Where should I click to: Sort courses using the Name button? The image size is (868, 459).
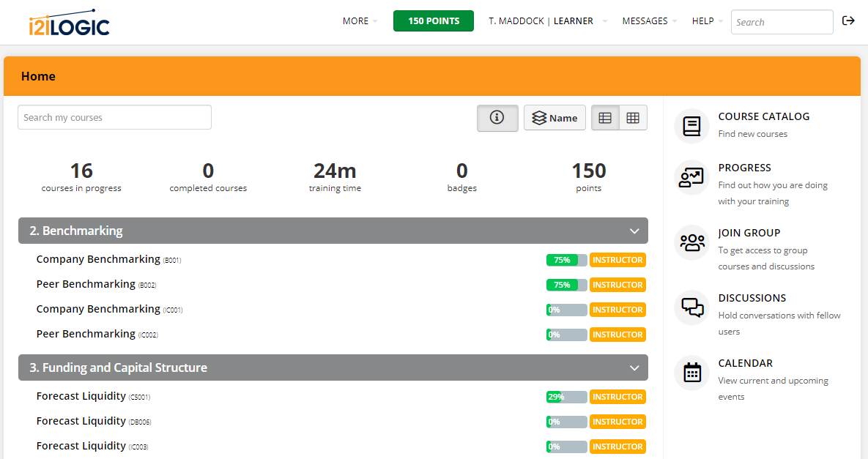554,118
